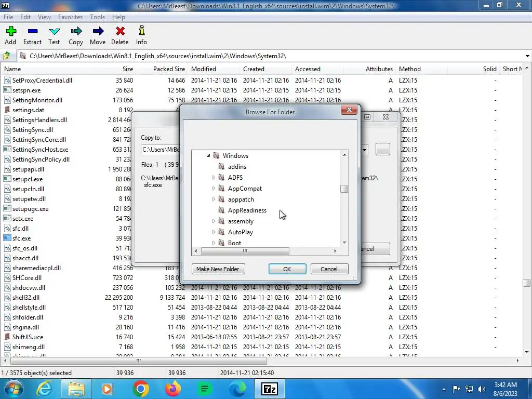Select shell32.dll in file list

(x=26, y=298)
